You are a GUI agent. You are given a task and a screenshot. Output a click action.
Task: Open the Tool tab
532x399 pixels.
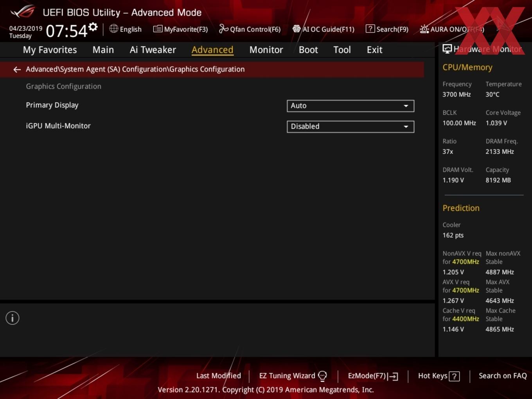(x=342, y=50)
